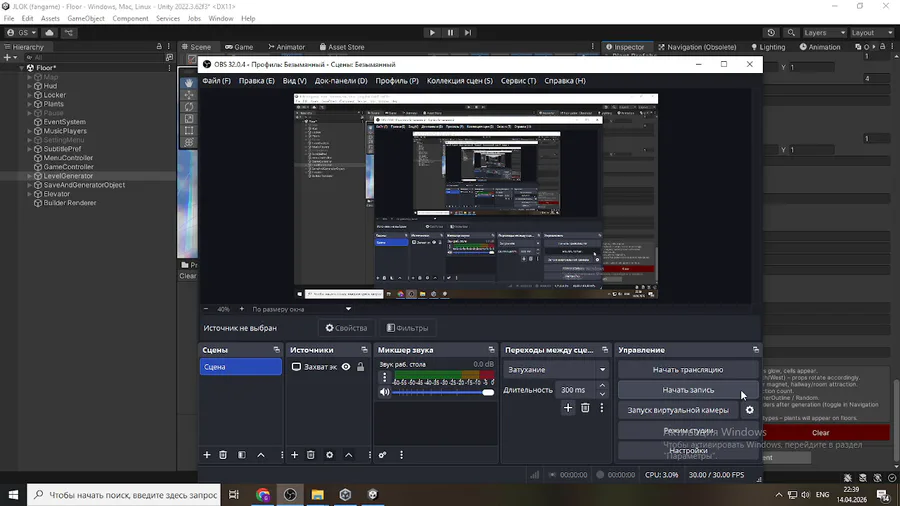This screenshot has height=506, width=900.
Task: Switch to Unity Lighting tab
Action: (767, 47)
